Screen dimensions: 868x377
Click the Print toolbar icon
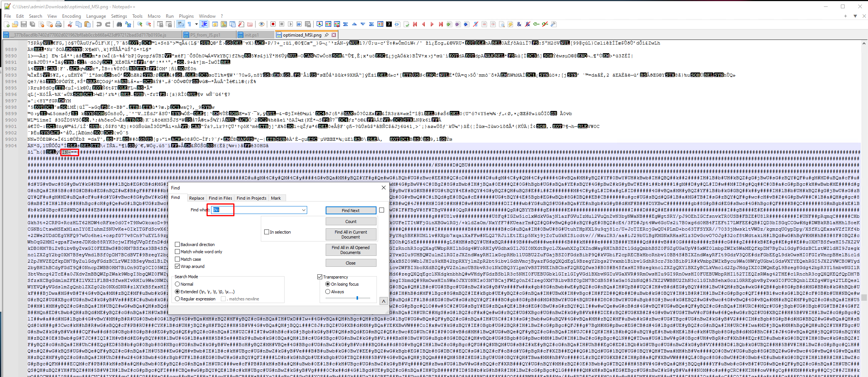pos(58,24)
